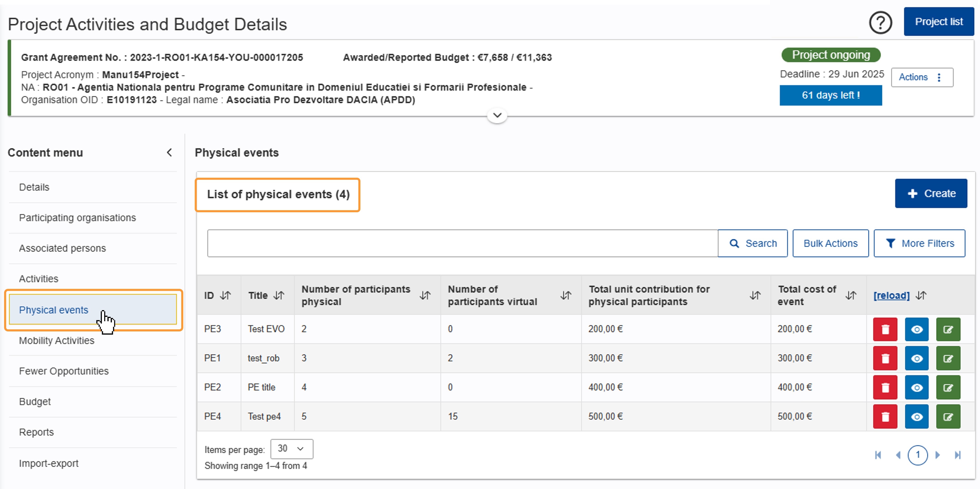Click the 61 days left banner

click(x=831, y=95)
